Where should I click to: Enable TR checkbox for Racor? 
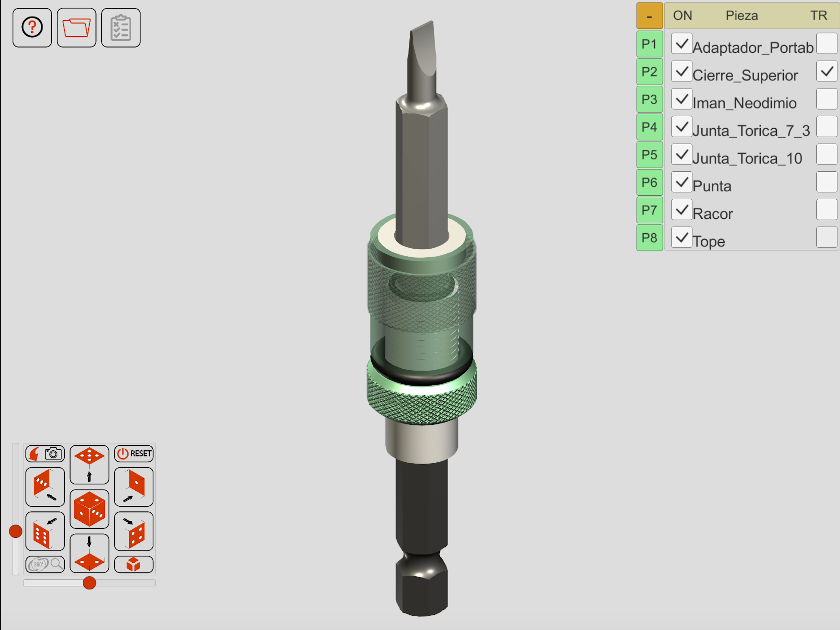click(827, 210)
